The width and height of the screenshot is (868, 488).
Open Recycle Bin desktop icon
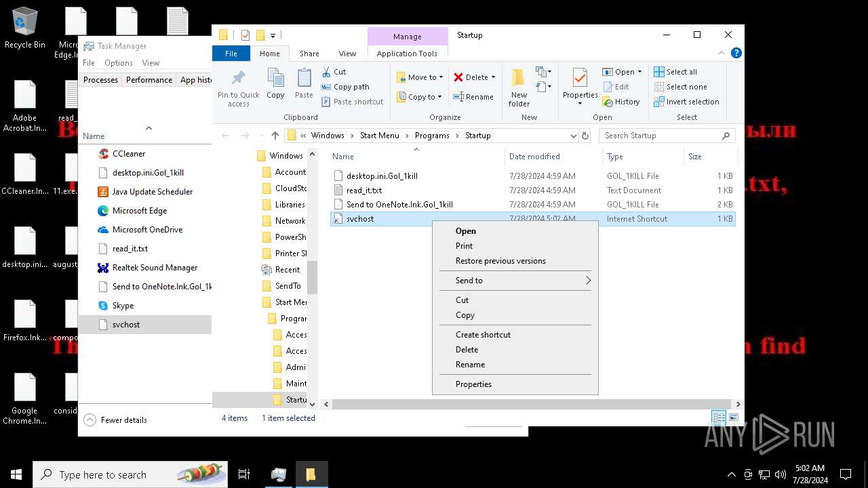click(x=25, y=28)
